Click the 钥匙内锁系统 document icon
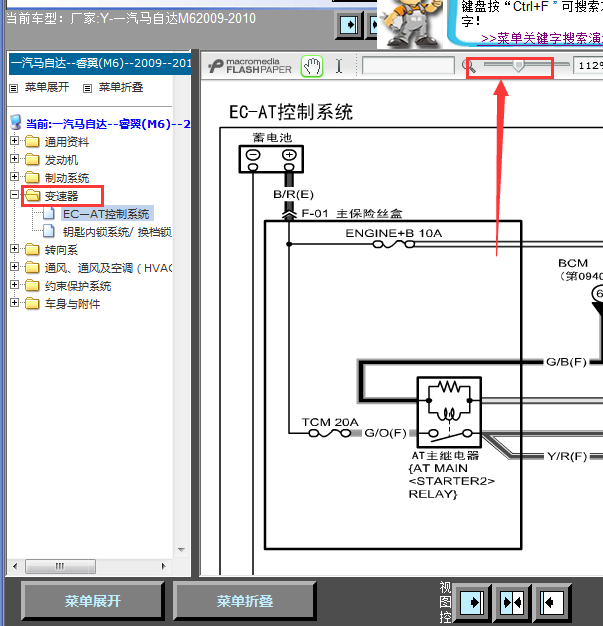 (49, 231)
